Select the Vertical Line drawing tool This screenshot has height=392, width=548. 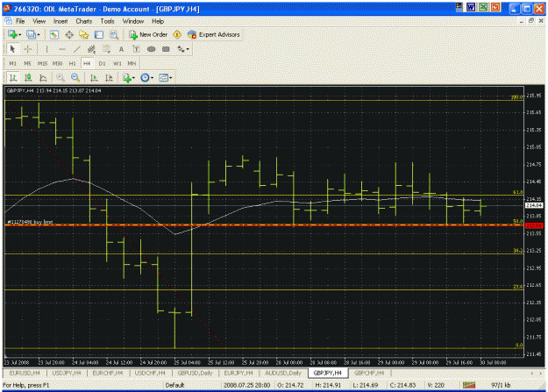[46, 49]
